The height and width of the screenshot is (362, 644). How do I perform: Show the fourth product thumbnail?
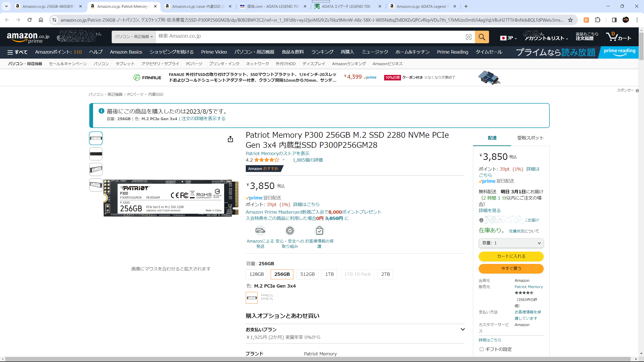tap(96, 185)
